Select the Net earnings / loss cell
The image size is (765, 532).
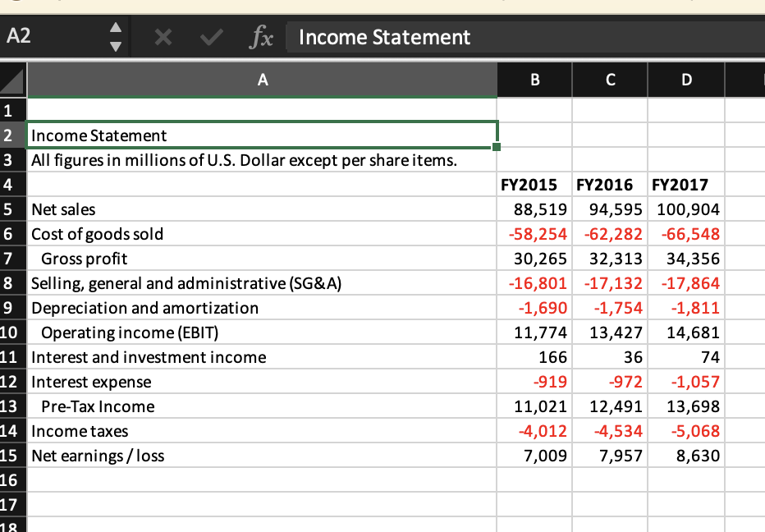point(164,456)
